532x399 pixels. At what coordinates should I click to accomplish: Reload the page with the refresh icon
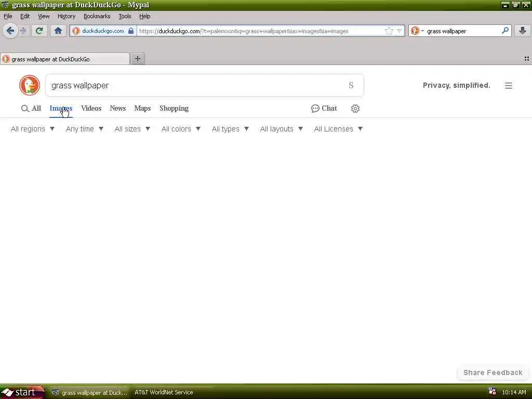click(x=39, y=31)
